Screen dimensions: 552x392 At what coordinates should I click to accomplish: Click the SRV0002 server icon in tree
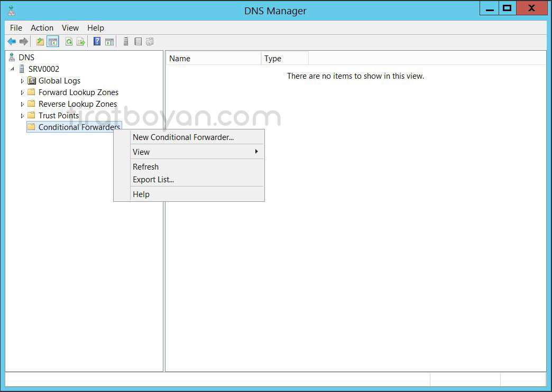[22, 69]
